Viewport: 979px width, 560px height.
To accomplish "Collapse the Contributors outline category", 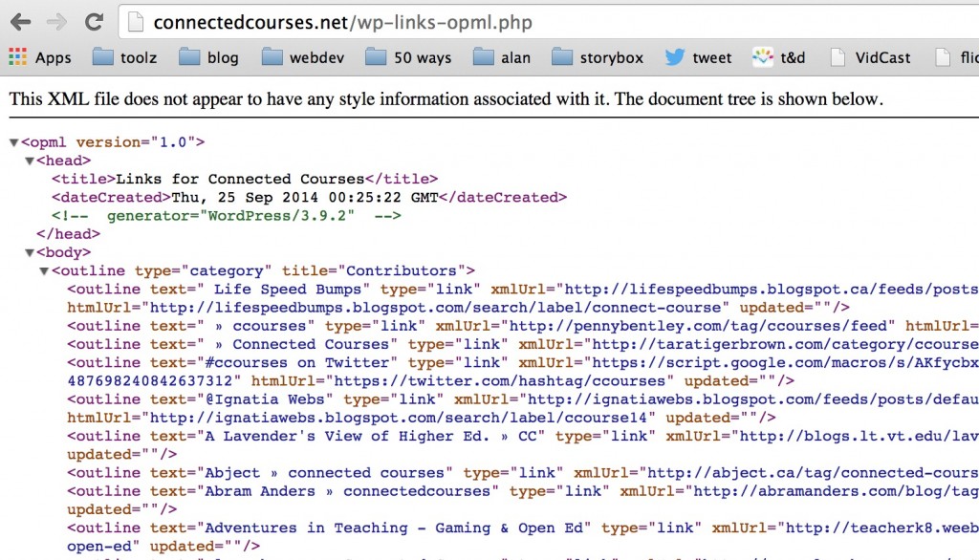I will pos(43,269).
